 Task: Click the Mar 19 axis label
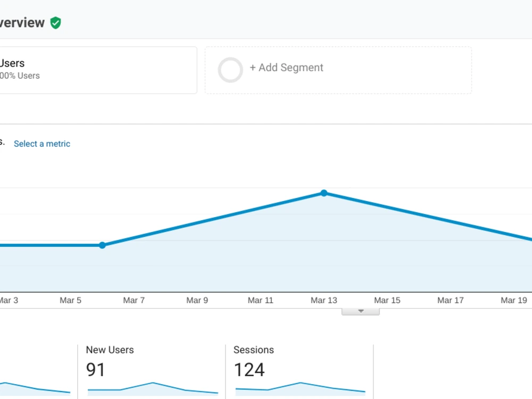514,300
